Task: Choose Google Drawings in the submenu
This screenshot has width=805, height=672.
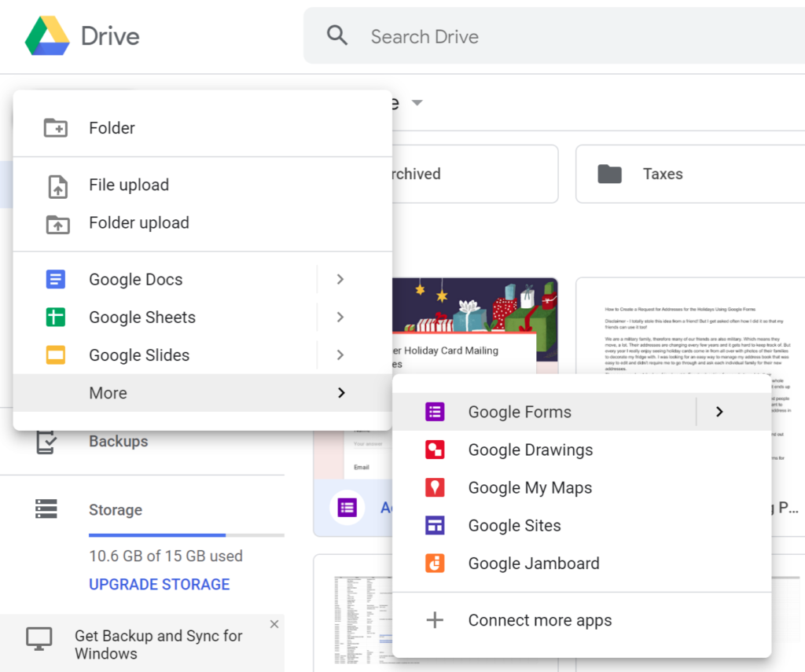Action: pyautogui.click(x=582, y=450)
